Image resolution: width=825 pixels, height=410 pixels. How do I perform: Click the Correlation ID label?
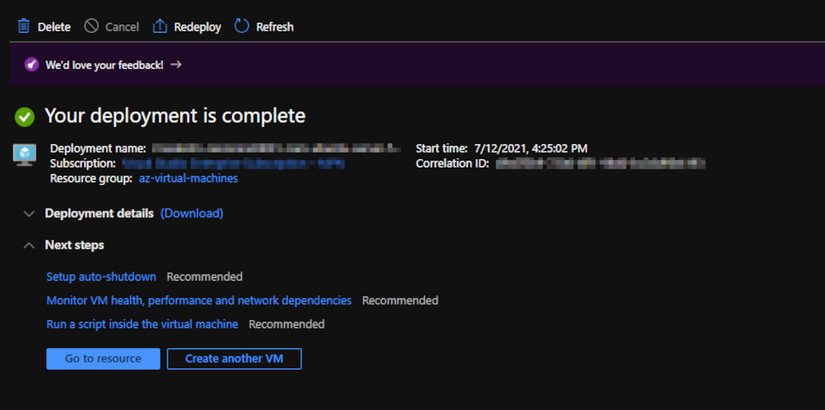coord(452,164)
